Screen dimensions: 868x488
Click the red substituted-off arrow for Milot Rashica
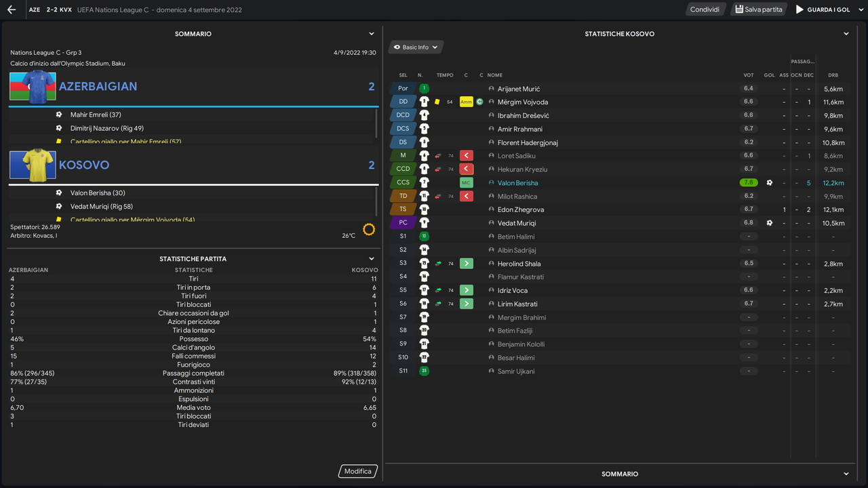click(467, 196)
